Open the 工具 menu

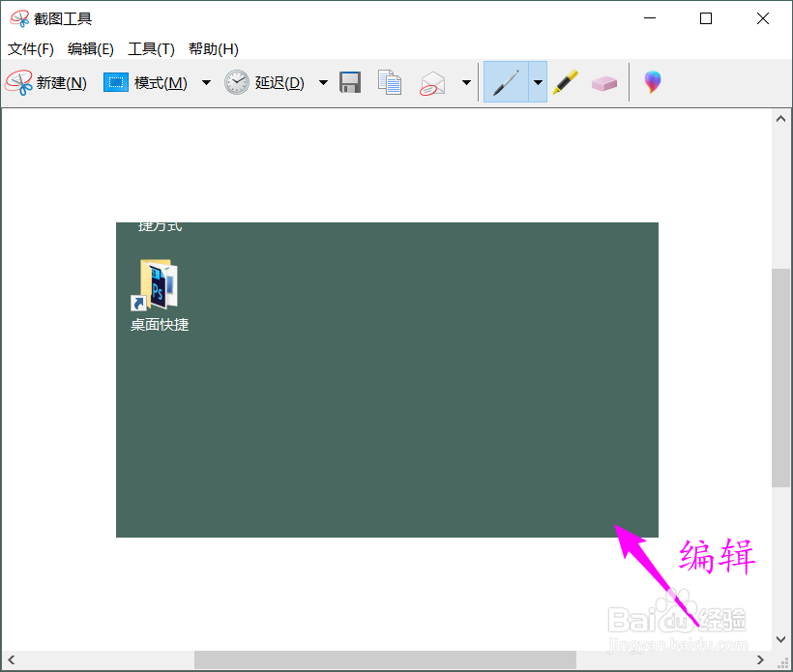(x=151, y=48)
